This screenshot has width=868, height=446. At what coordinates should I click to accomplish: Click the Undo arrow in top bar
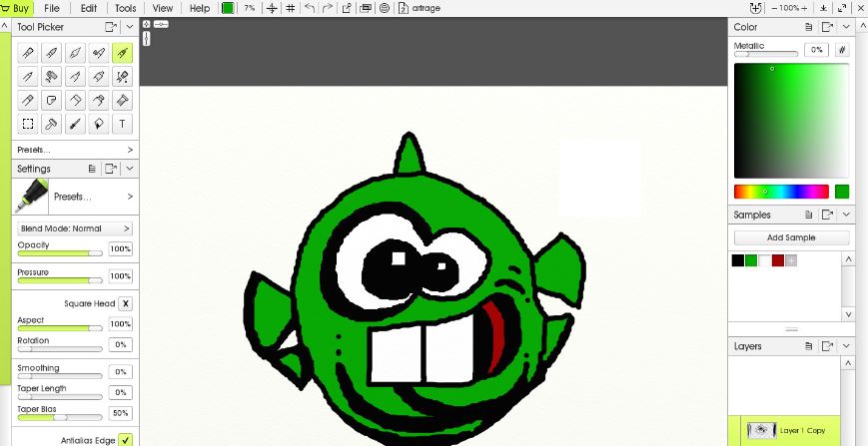click(x=310, y=8)
